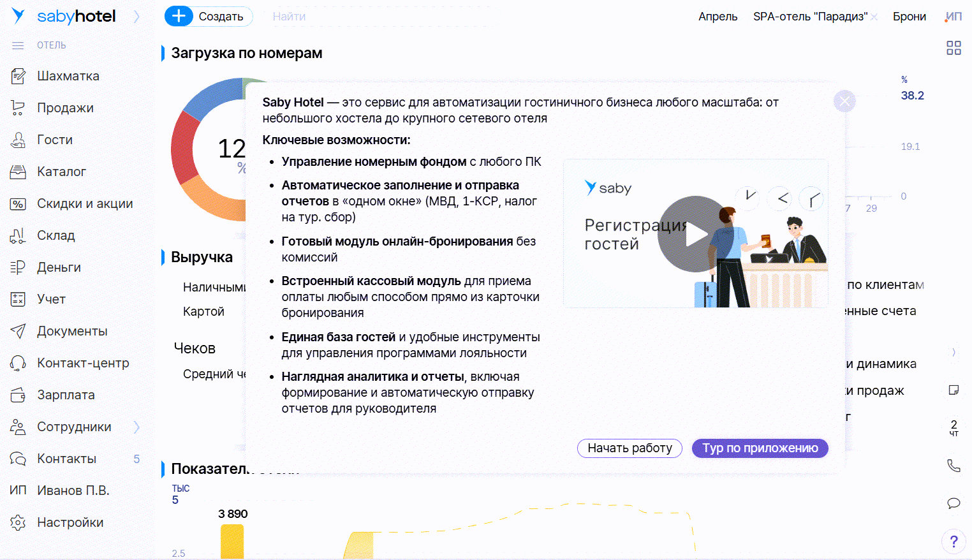Clear the SPA-отель "Парадиз" filter
This screenshot has width=972, height=560.
(874, 17)
